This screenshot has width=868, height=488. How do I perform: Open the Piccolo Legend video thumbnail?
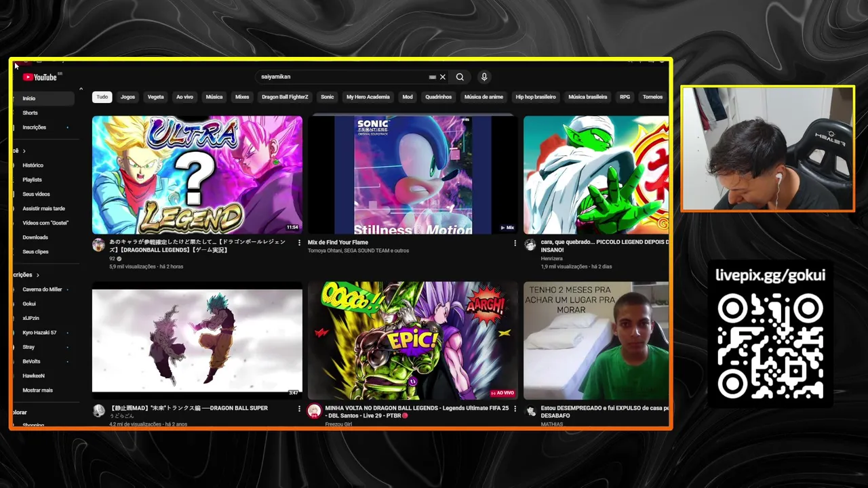(596, 175)
